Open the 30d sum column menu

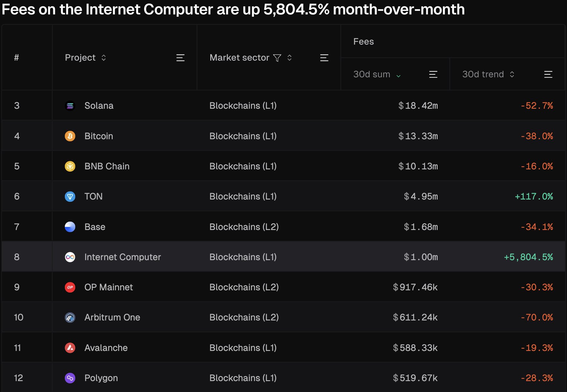(433, 74)
